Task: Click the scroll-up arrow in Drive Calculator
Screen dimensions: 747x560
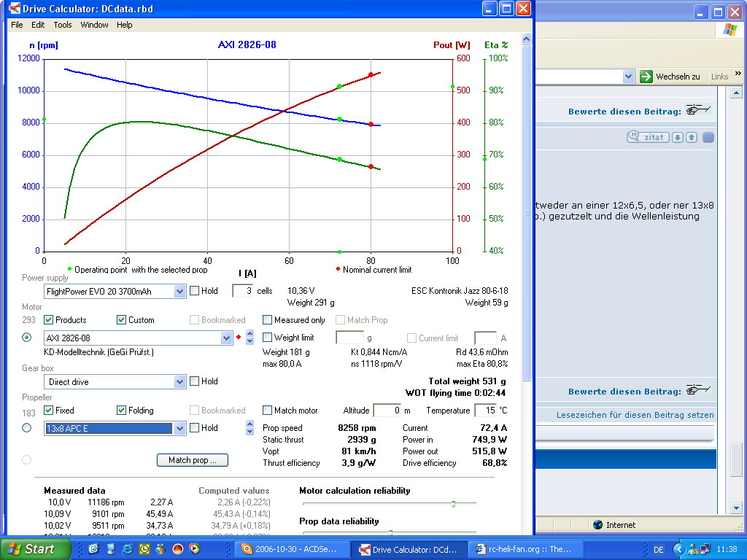Action: (x=527, y=39)
